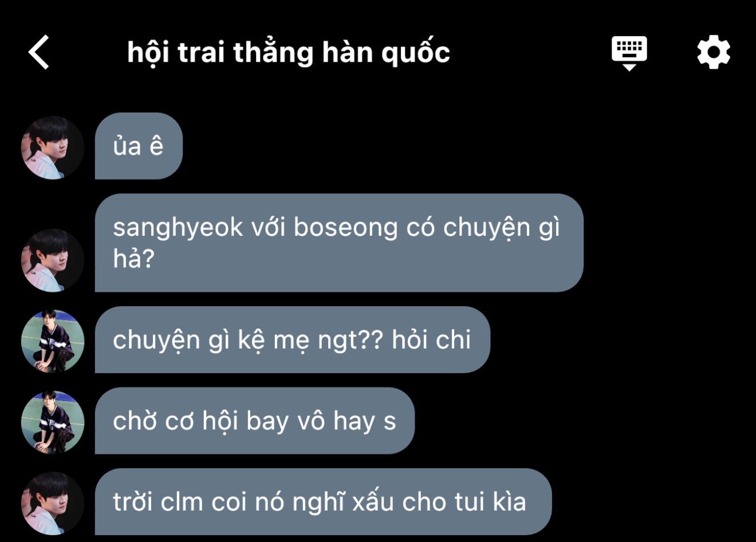The image size is (756, 542).
Task: Tap the "trời clm coi nó nghĩ xấu" bubble
Action: tap(323, 502)
